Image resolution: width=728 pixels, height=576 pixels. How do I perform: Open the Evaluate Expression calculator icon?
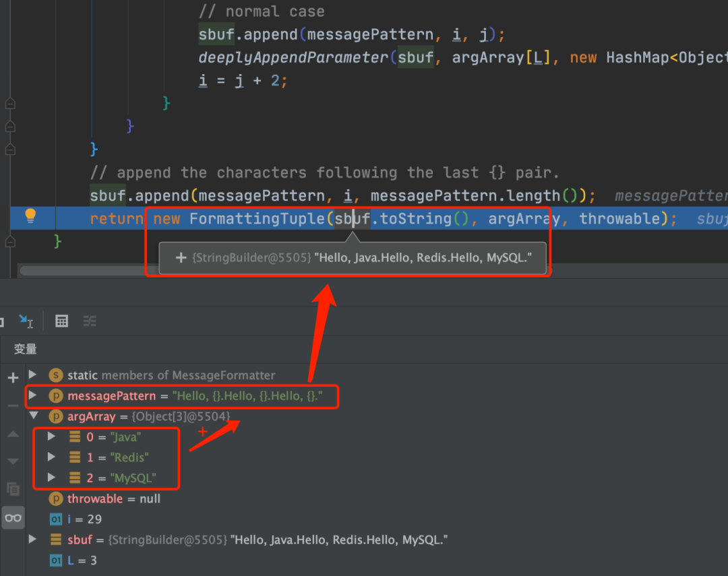61,321
